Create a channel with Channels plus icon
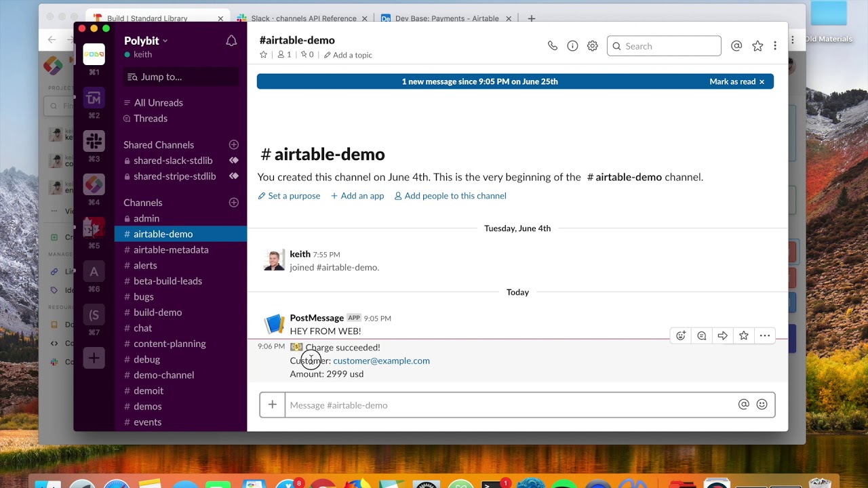The image size is (868, 488). click(x=234, y=202)
